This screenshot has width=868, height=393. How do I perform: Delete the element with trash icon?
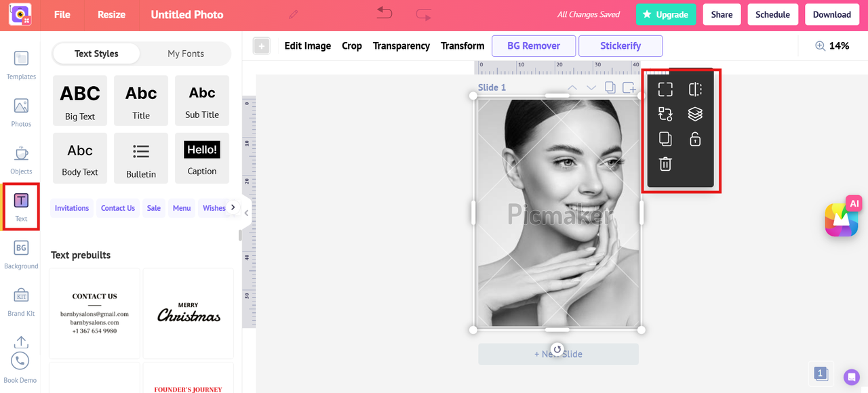pos(665,163)
